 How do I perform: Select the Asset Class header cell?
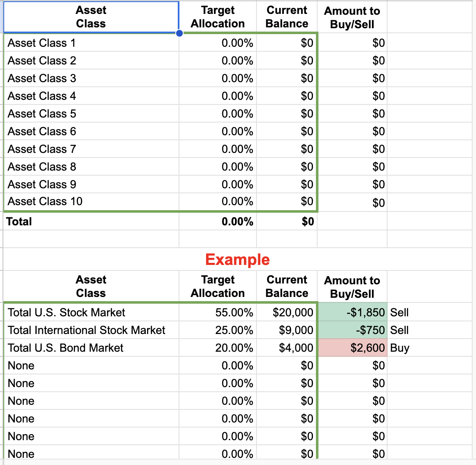pyautogui.click(x=91, y=17)
